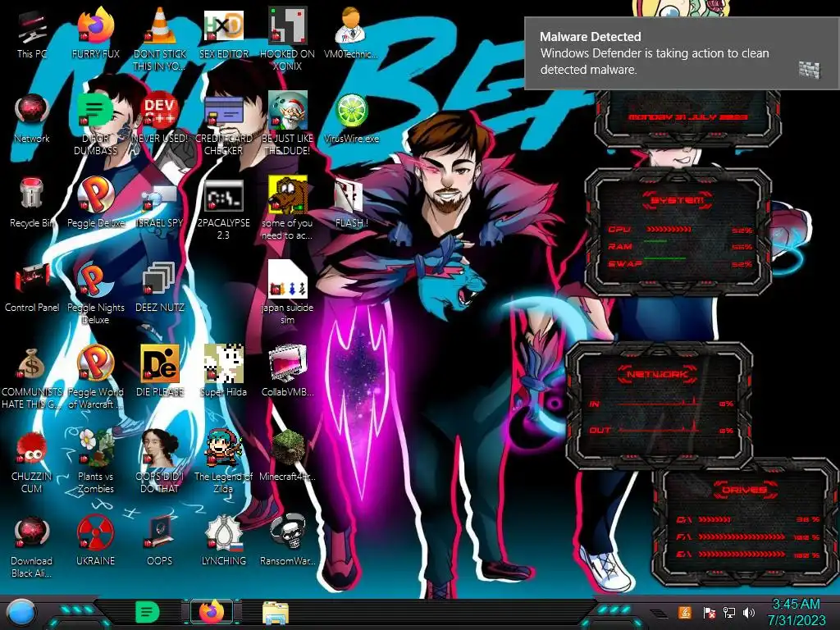Click the orange tray icon beside the flag icon
This screenshot has width=840, height=630.
pyautogui.click(x=685, y=612)
